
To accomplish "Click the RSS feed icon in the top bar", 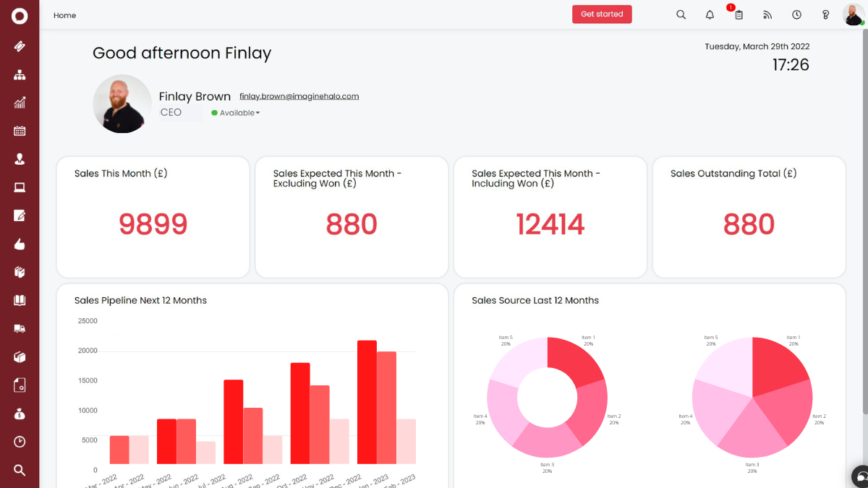I will pyautogui.click(x=767, y=14).
